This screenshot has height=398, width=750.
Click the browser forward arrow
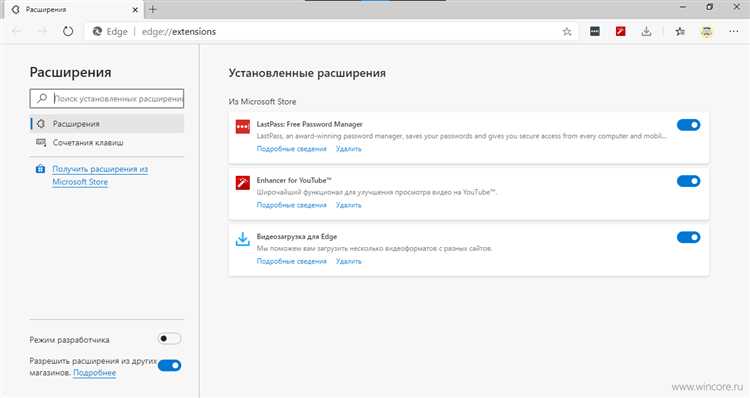[43, 32]
